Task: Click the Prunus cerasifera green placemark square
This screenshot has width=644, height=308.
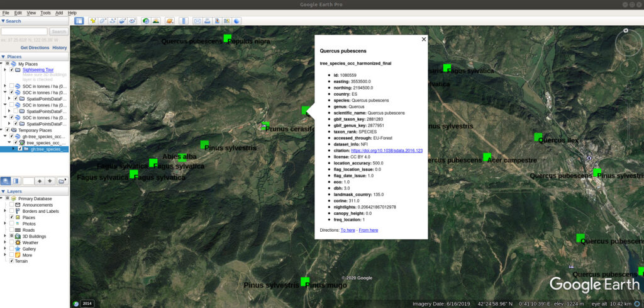Action: pyautogui.click(x=265, y=126)
